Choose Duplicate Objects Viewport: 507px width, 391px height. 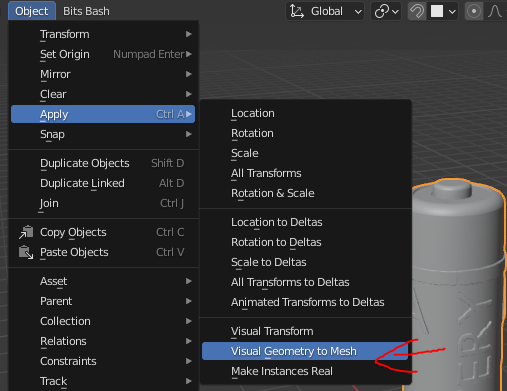point(103,163)
